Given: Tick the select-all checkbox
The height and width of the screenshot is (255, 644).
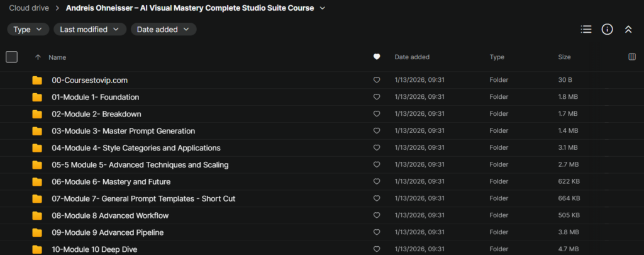Looking at the screenshot, I should [x=11, y=57].
